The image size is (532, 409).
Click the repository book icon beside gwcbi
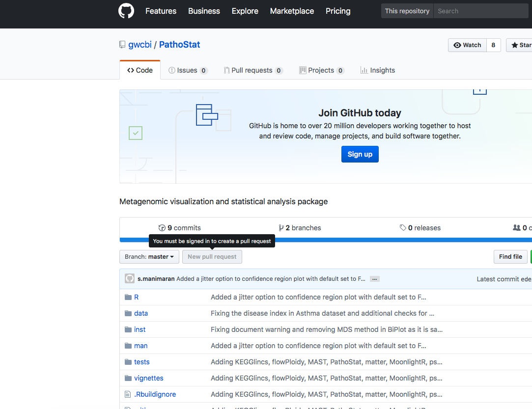122,45
